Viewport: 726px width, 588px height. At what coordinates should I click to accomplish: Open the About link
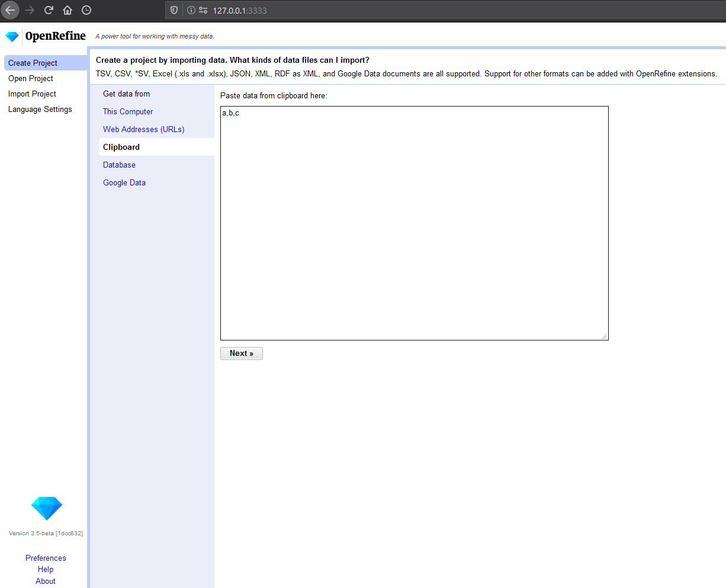point(46,581)
